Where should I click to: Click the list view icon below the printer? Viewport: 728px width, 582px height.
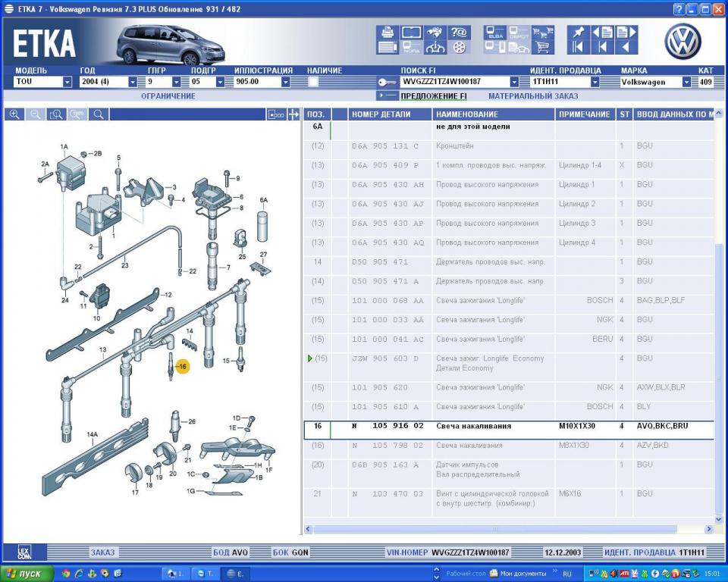coord(388,47)
